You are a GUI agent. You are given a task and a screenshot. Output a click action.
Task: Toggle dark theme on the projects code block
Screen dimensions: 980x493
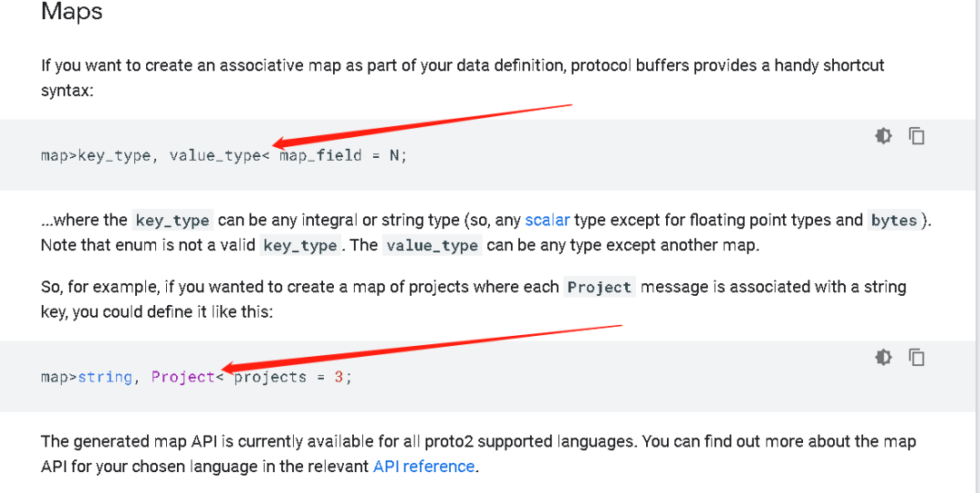[x=883, y=357]
